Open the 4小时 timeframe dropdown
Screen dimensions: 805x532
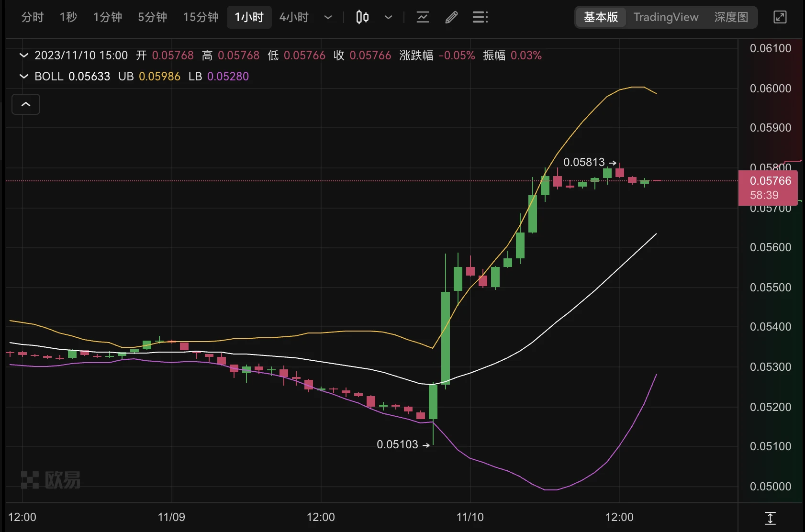pos(328,17)
